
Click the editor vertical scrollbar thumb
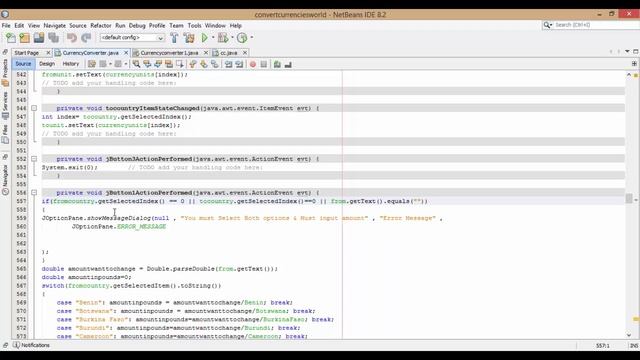point(629,198)
